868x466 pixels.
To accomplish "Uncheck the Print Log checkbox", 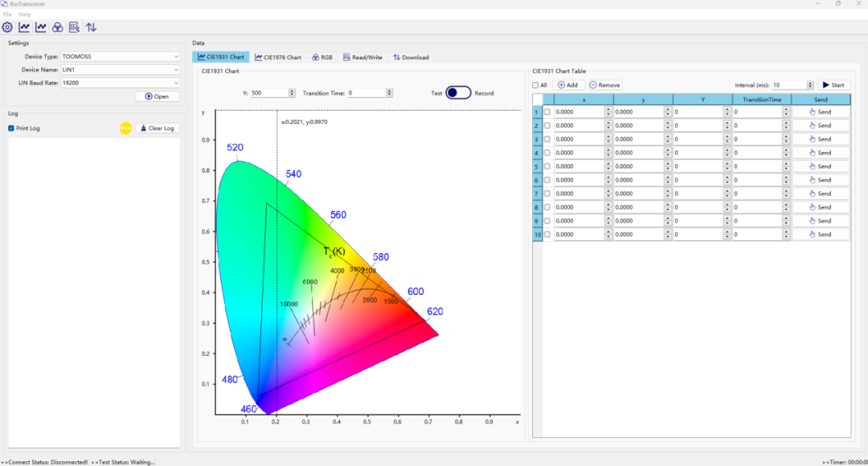I will (11, 129).
